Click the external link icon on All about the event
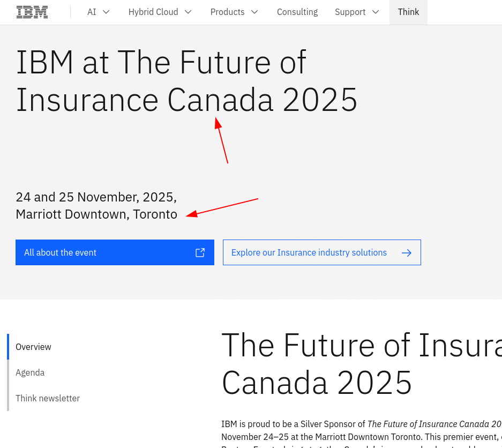The height and width of the screenshot is (448, 502). [x=200, y=252]
